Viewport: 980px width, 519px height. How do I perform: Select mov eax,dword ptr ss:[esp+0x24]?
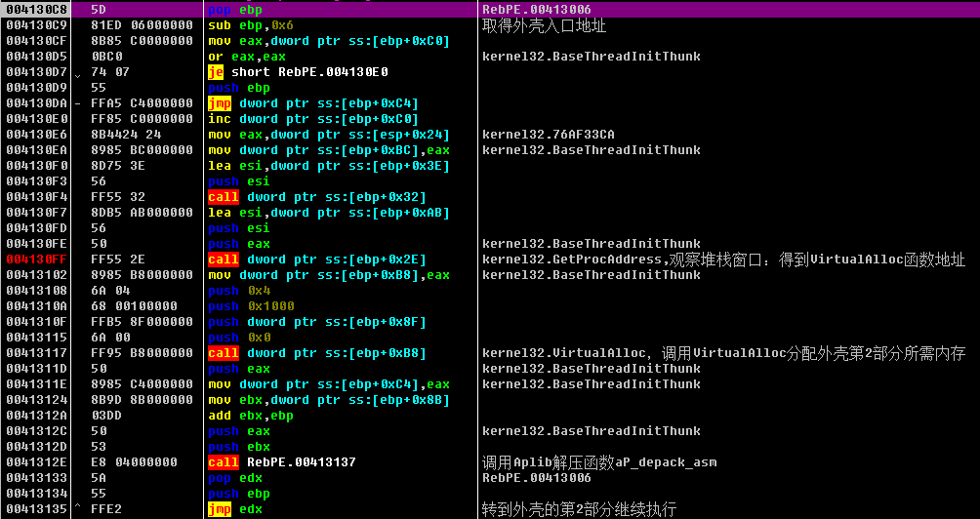pyautogui.click(x=328, y=135)
